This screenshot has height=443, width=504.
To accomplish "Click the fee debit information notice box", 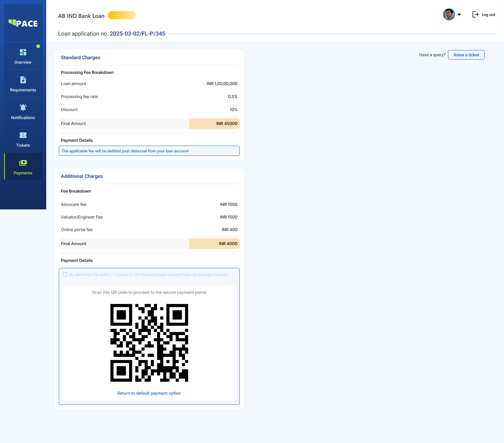I will click(x=149, y=151).
